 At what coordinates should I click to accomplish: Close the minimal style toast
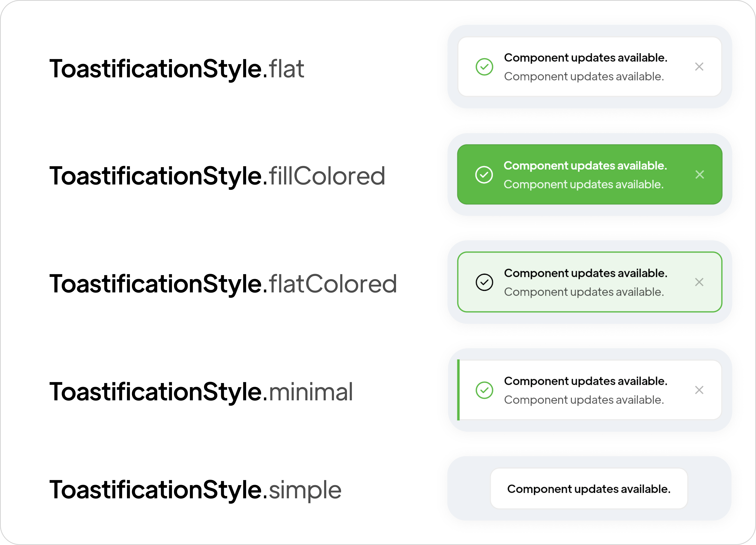pyautogui.click(x=699, y=390)
